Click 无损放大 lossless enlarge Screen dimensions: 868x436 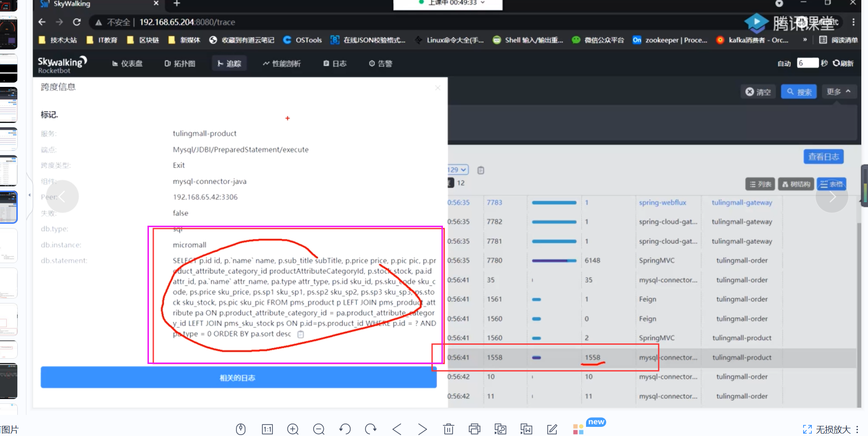(x=827, y=429)
